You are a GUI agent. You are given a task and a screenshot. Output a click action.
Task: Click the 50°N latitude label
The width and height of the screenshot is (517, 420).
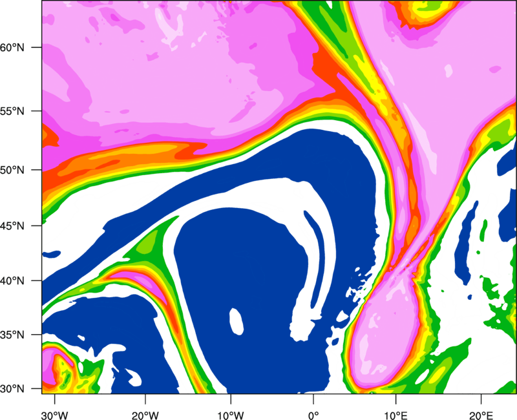tap(12, 170)
